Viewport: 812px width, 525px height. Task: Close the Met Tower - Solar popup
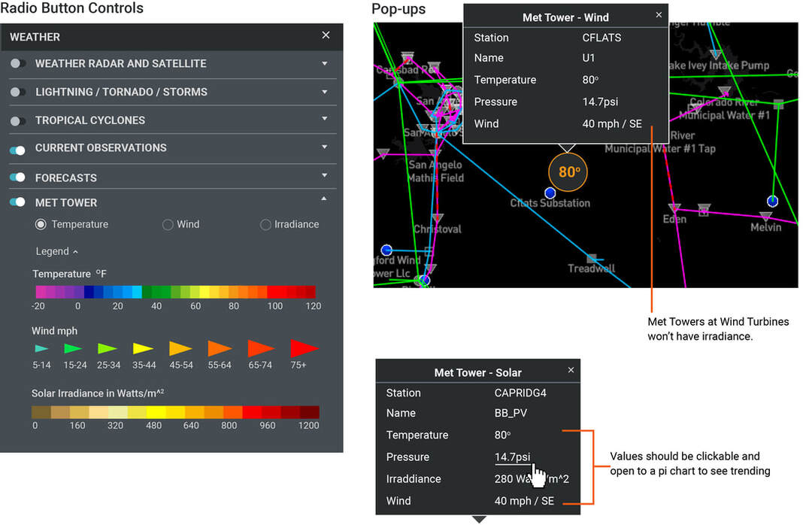point(571,370)
